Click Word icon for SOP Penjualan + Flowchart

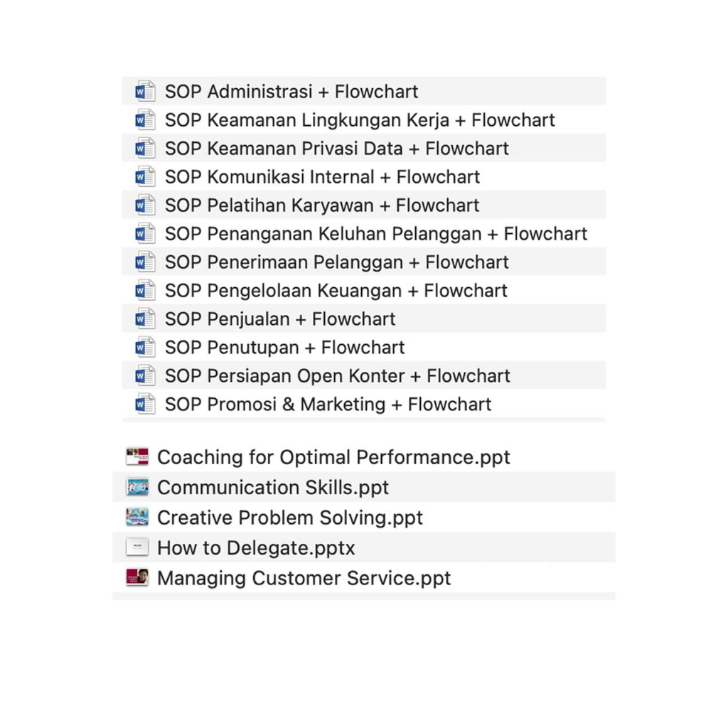pos(145,318)
